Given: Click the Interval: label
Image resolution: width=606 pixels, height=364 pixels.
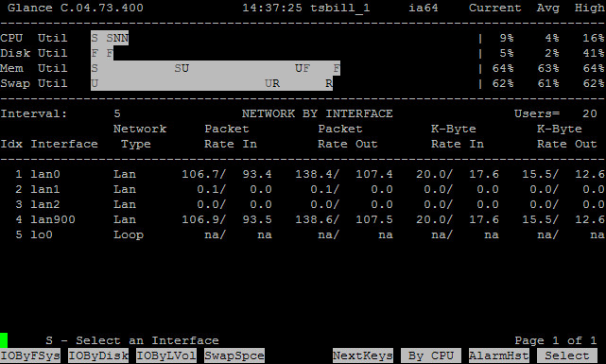Looking at the screenshot, I should click(34, 113).
